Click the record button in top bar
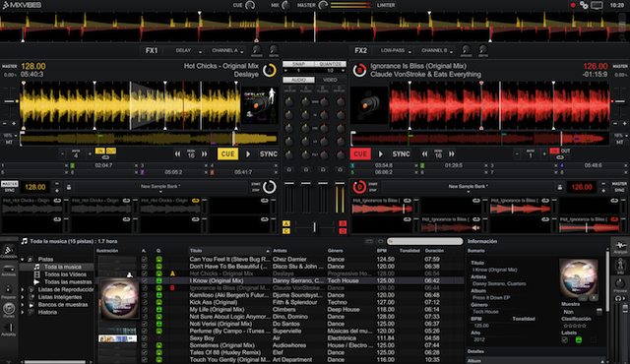Viewport: 630px width, 364px height. coord(573,5)
